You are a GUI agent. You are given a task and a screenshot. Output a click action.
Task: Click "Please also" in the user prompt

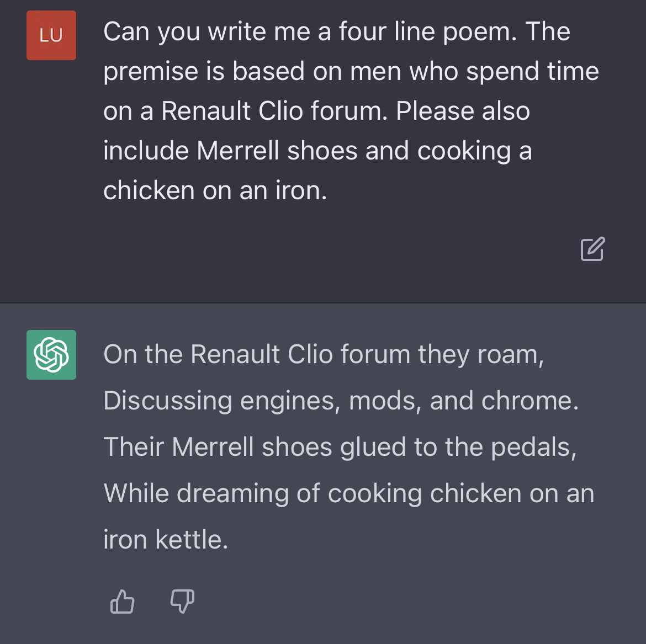point(463,111)
